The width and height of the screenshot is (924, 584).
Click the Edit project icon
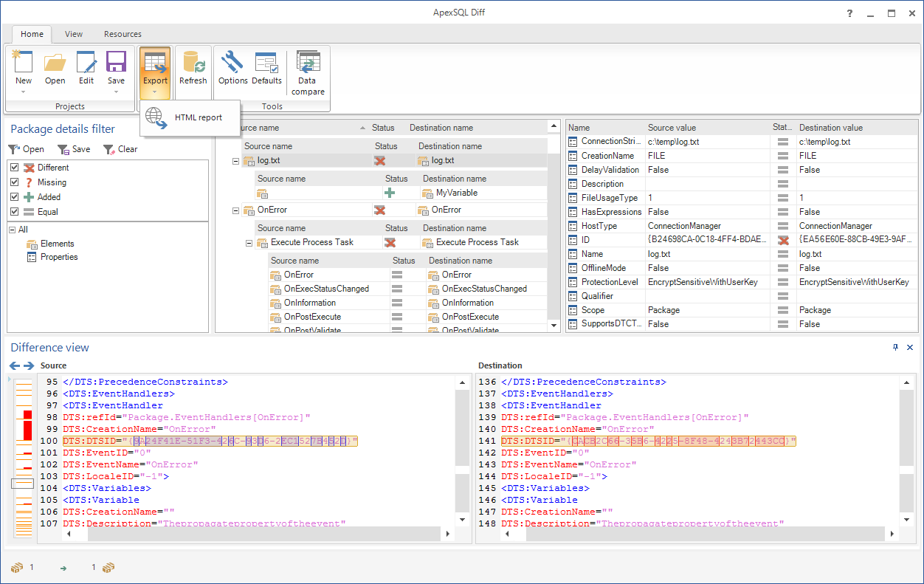tap(86, 62)
